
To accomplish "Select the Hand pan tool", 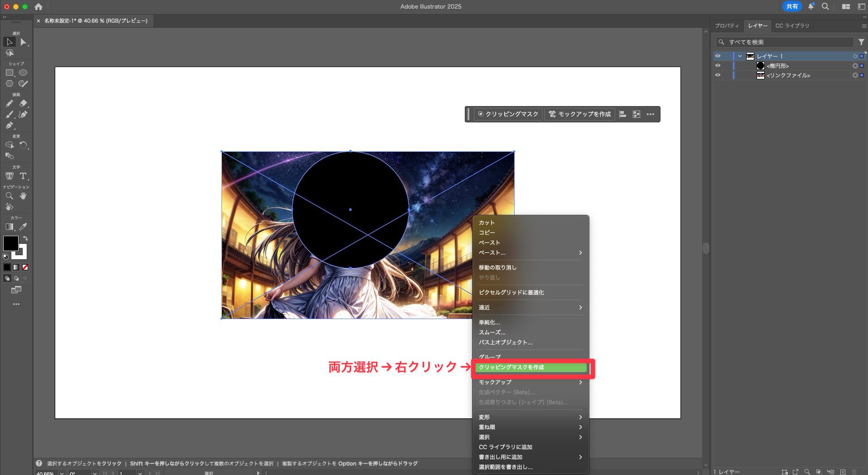I will (x=23, y=196).
